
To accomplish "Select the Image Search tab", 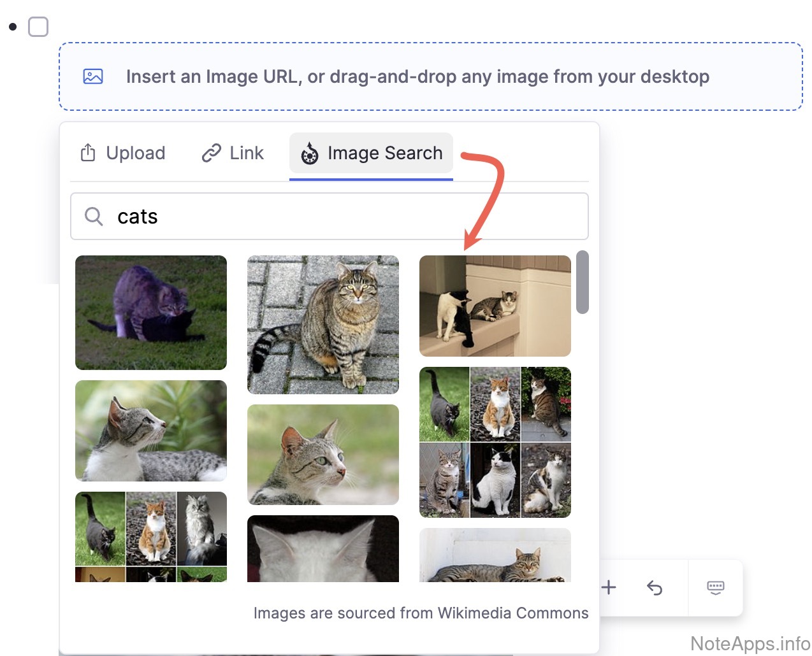I will click(x=371, y=153).
